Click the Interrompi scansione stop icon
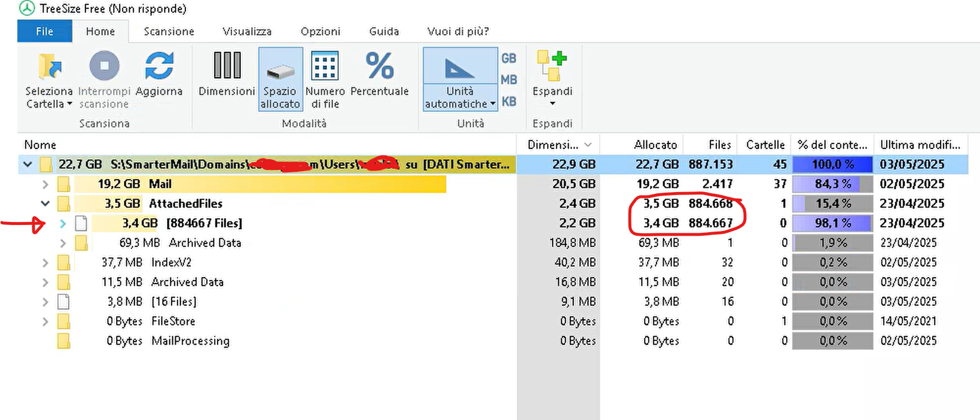This screenshot has height=420, width=980. tap(104, 66)
